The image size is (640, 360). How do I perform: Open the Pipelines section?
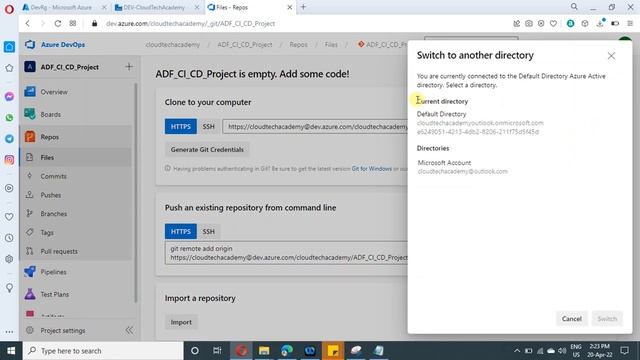(x=53, y=272)
